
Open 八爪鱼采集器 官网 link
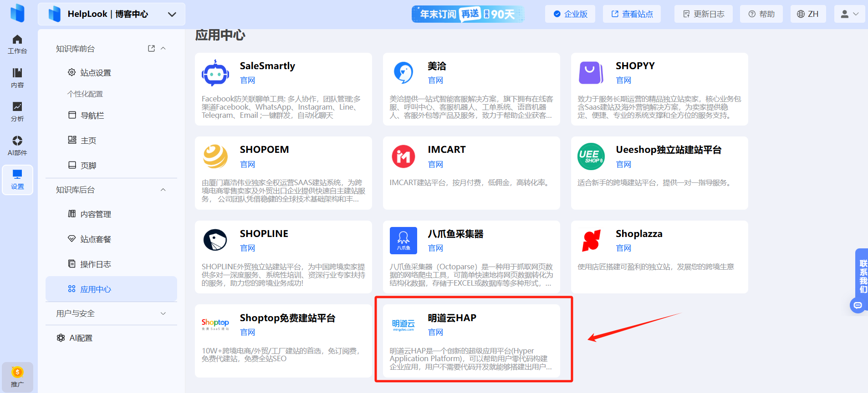pos(435,248)
